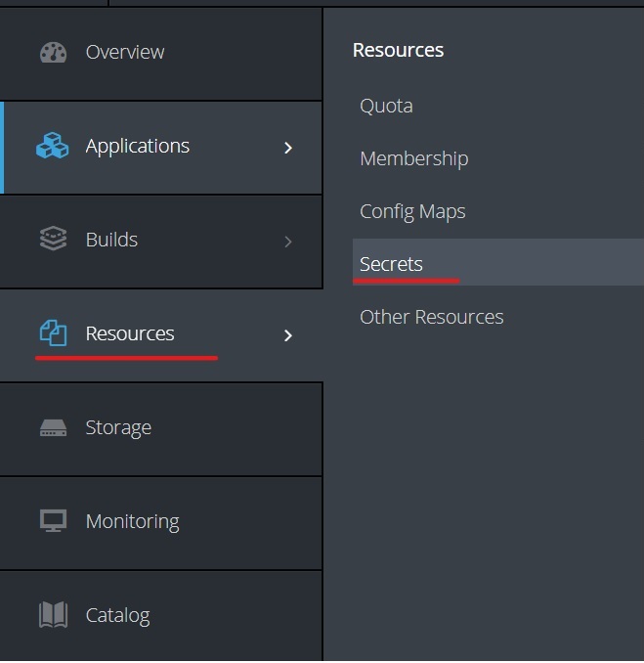Click the Resources documents icon
The image size is (644, 663).
(53, 333)
